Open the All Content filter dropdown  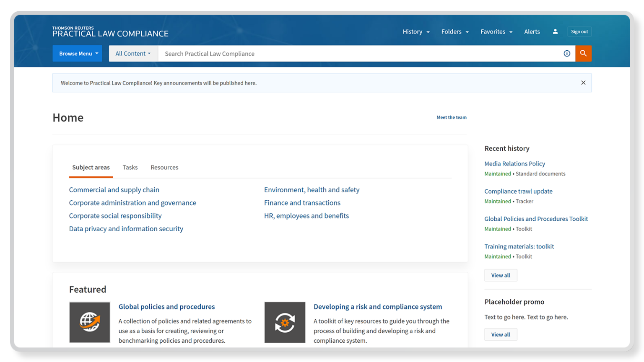pyautogui.click(x=133, y=54)
